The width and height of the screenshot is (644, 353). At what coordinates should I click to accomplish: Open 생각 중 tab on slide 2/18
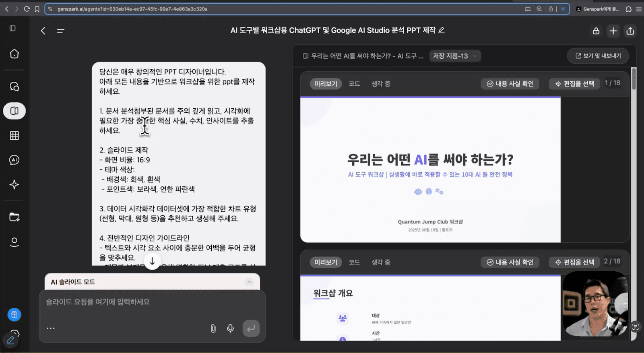381,262
